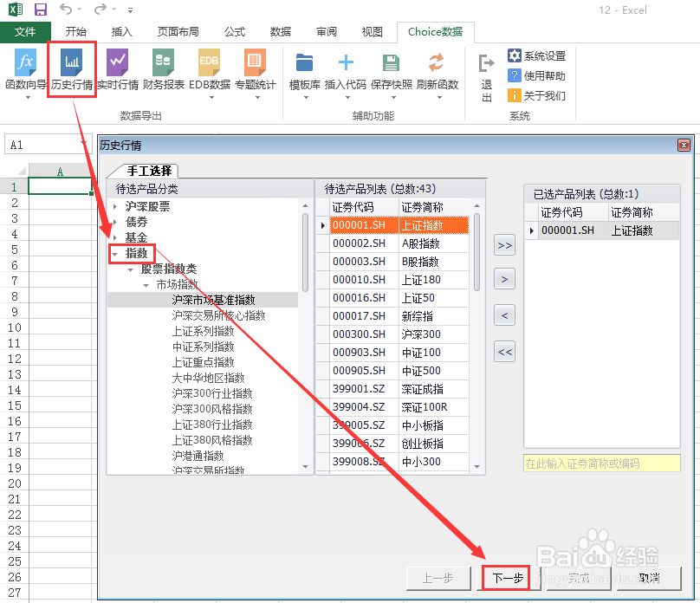
Task: Select 000300.SH 沪深300 row
Action: tap(392, 334)
